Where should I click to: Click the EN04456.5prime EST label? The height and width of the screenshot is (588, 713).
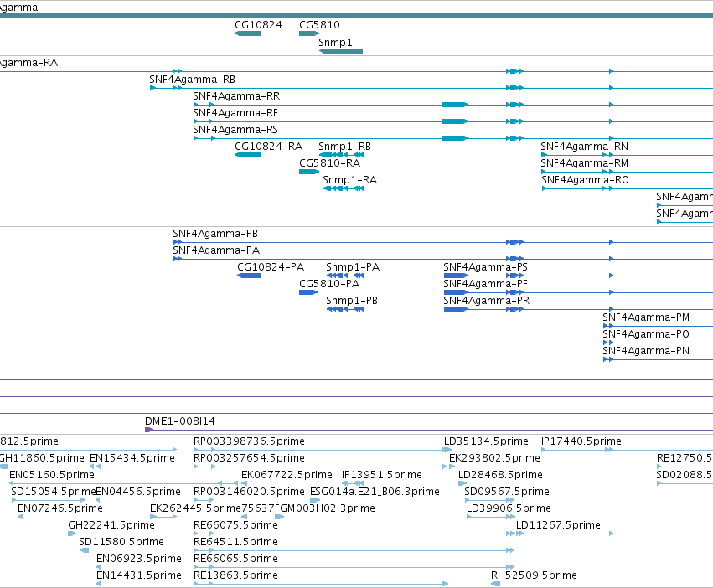[x=138, y=492]
